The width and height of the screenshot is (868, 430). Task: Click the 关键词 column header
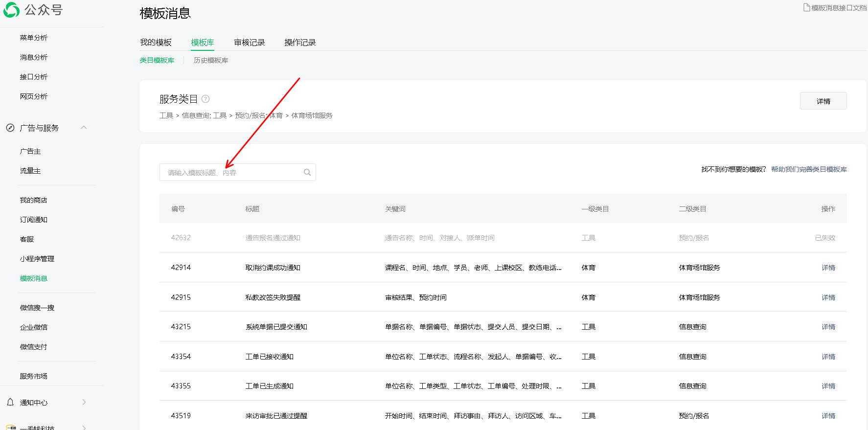(x=395, y=209)
